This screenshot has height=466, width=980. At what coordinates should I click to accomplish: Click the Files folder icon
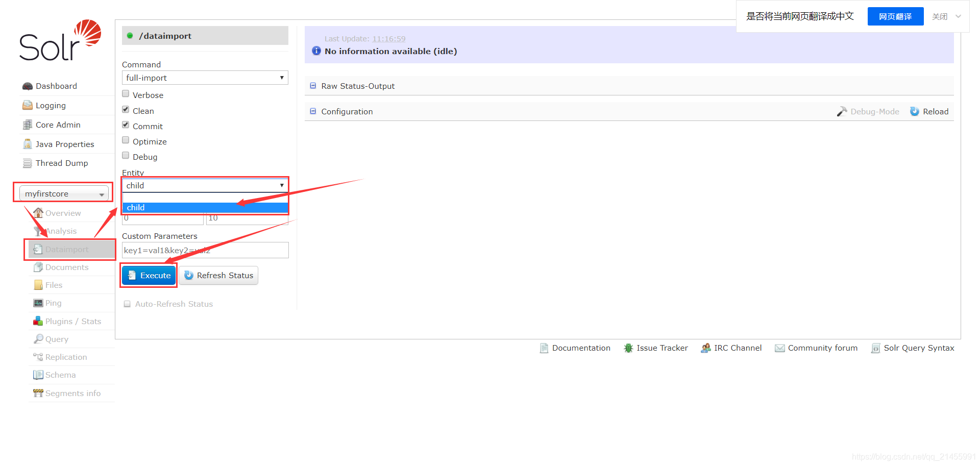click(38, 285)
